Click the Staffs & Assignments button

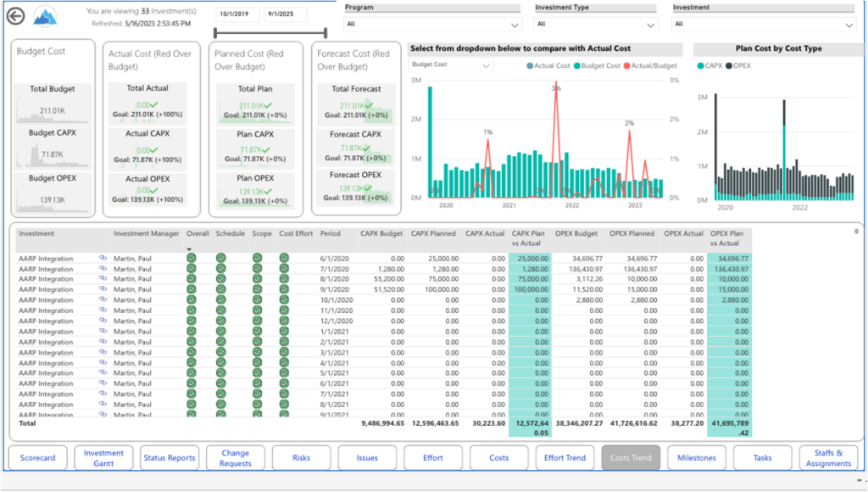click(828, 458)
